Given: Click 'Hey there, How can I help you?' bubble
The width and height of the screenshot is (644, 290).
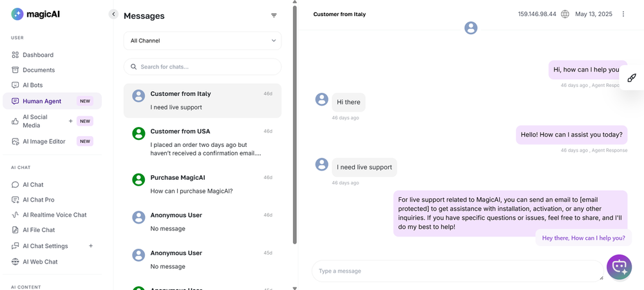Looking at the screenshot, I should 583,238.
